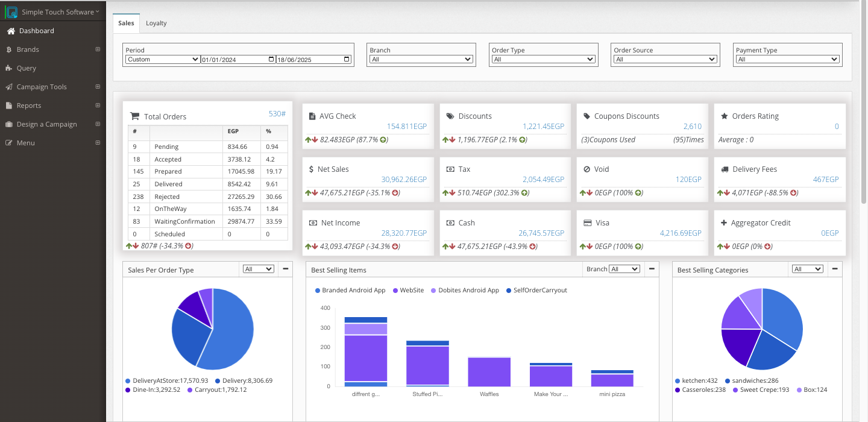Image resolution: width=868 pixels, height=422 pixels.
Task: Click the Tax money icon
Action: (450, 169)
